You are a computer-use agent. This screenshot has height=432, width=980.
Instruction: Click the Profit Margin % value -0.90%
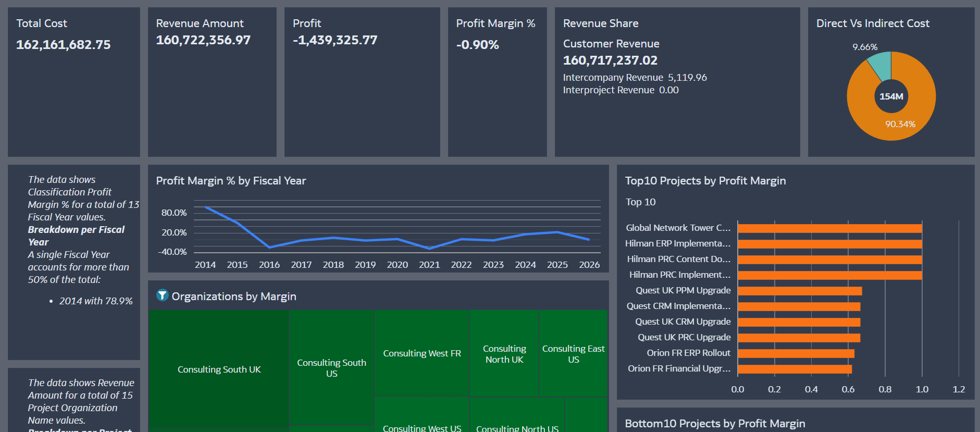(x=478, y=45)
